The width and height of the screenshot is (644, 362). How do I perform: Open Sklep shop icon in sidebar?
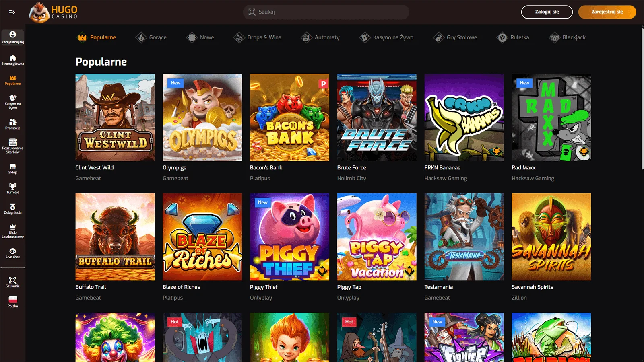tap(12, 166)
